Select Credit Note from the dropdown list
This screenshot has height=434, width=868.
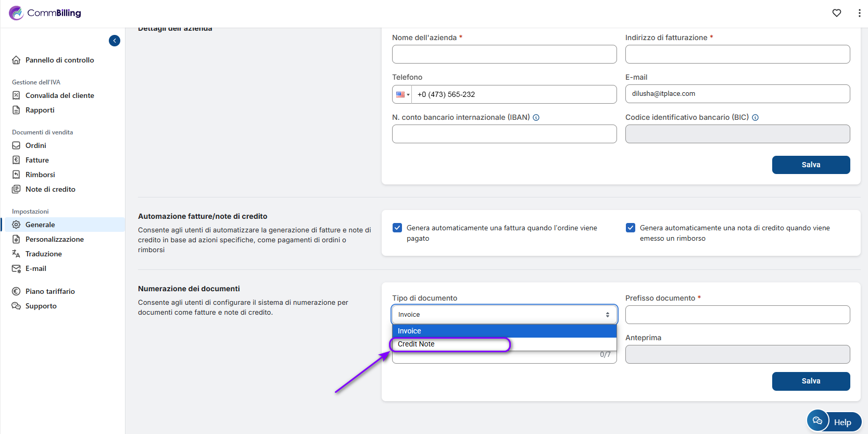click(416, 344)
